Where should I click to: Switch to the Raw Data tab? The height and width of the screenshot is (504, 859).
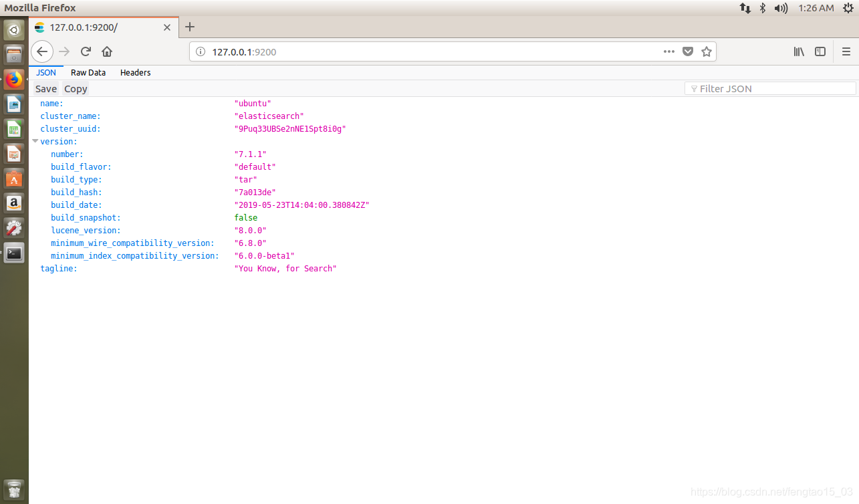coord(88,72)
